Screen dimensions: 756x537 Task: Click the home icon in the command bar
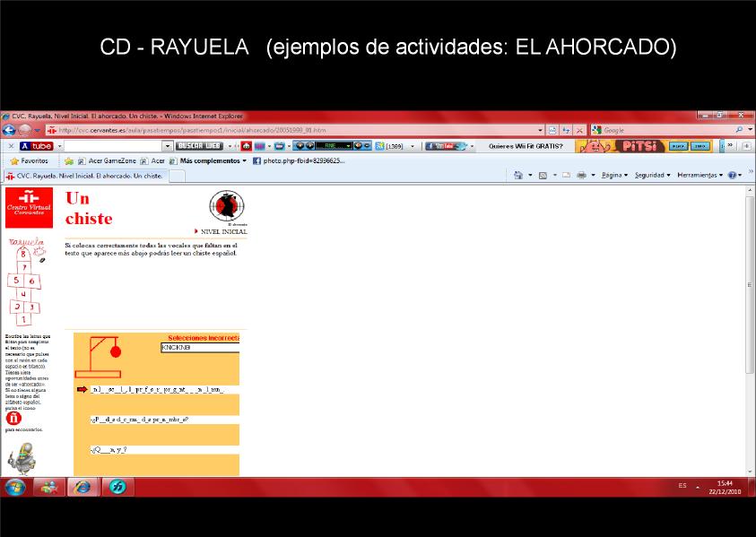click(518, 175)
